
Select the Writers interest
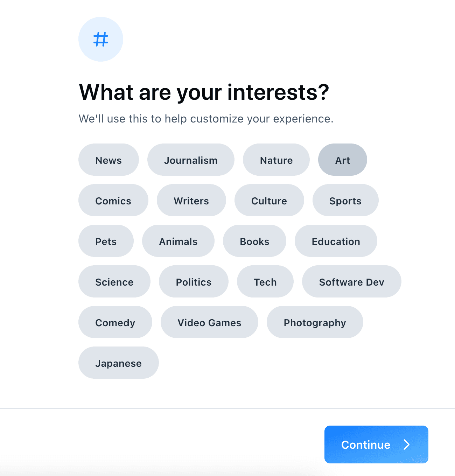point(191,201)
